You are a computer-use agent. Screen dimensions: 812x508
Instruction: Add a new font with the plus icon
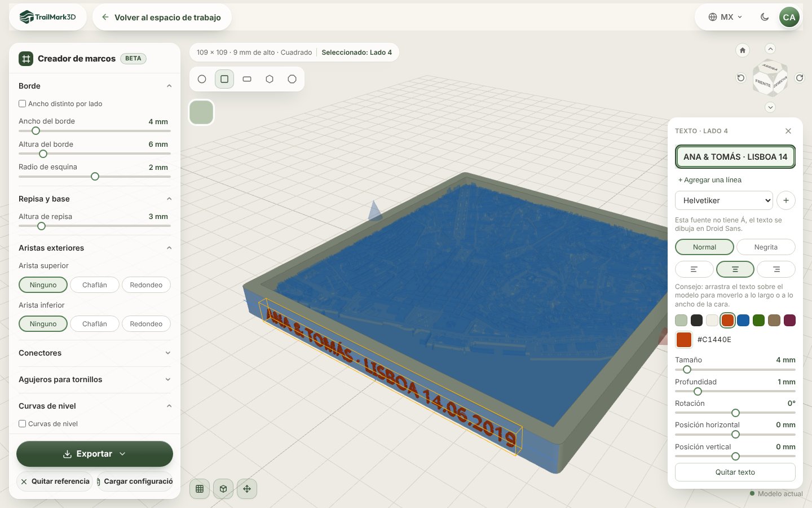[x=786, y=200]
